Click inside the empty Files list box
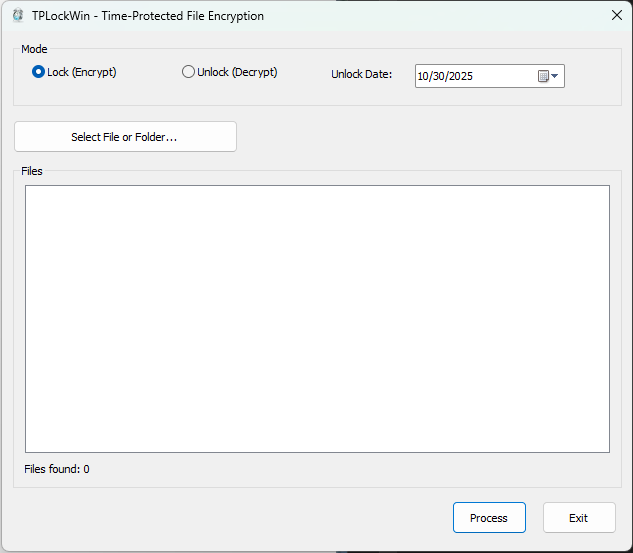 tap(317, 318)
